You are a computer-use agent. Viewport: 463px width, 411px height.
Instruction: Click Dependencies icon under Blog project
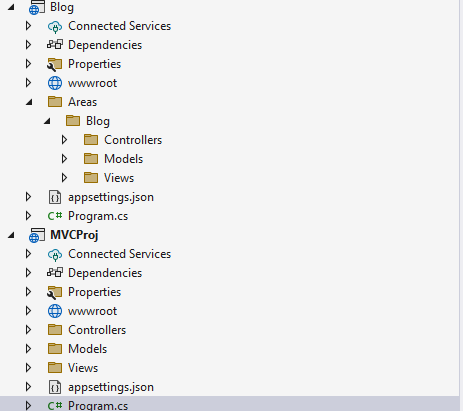coord(55,45)
